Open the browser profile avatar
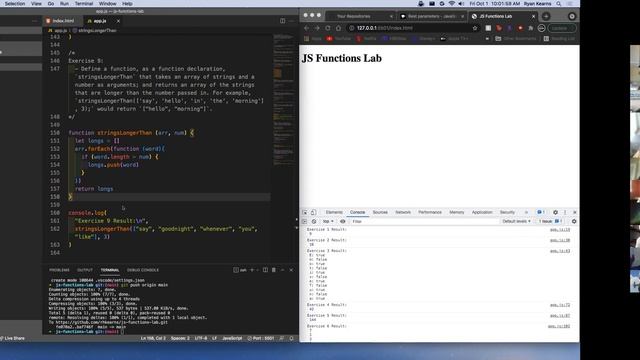Screen dimensions: 640x360 pyautogui.click(x=541, y=28)
